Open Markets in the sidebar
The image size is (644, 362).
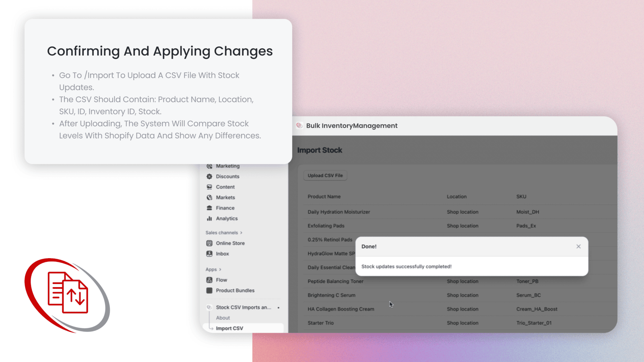[225, 197]
